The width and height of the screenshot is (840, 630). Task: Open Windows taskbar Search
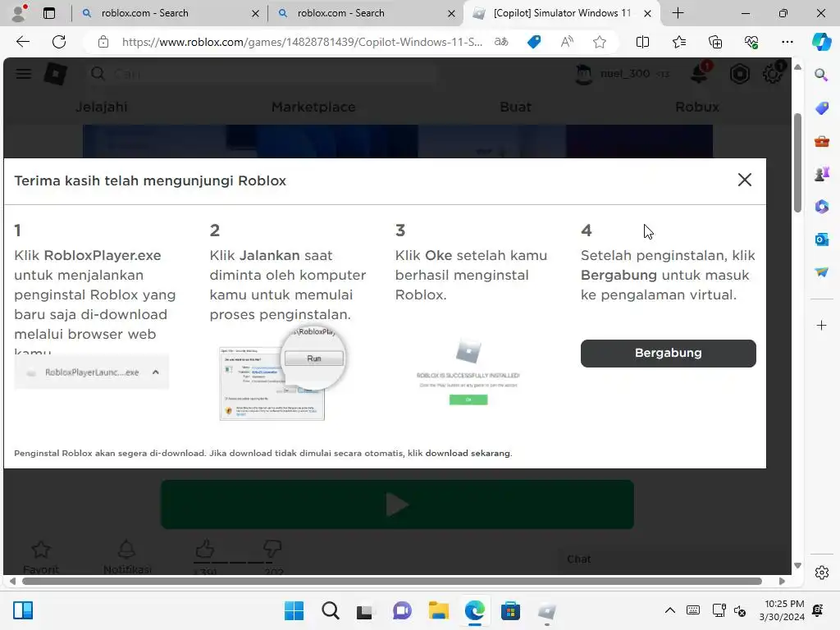click(x=330, y=610)
